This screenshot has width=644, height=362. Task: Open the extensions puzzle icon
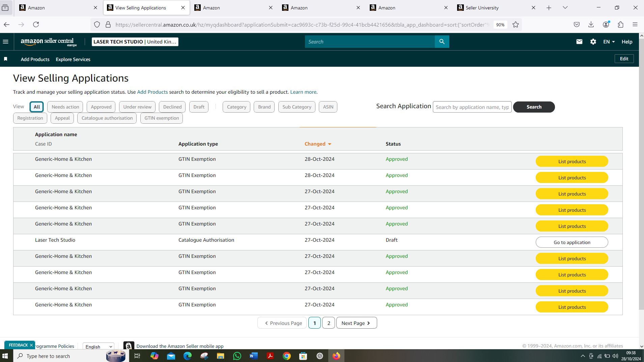click(621, 25)
